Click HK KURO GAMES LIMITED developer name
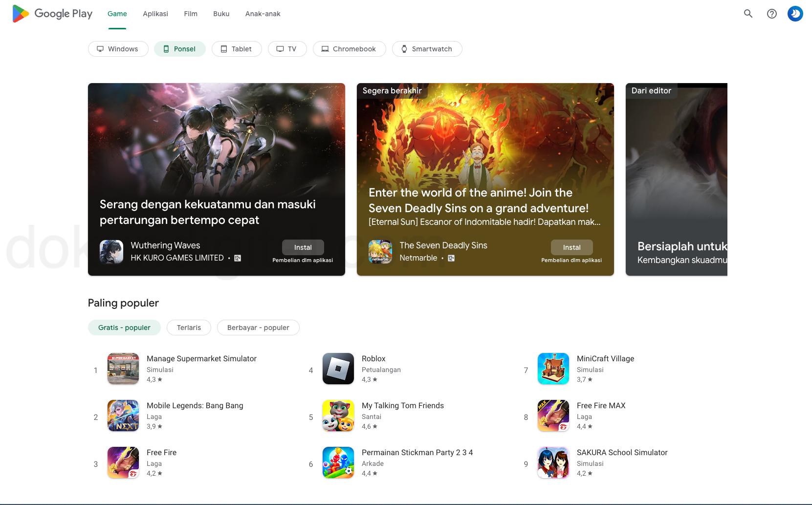 (x=177, y=258)
